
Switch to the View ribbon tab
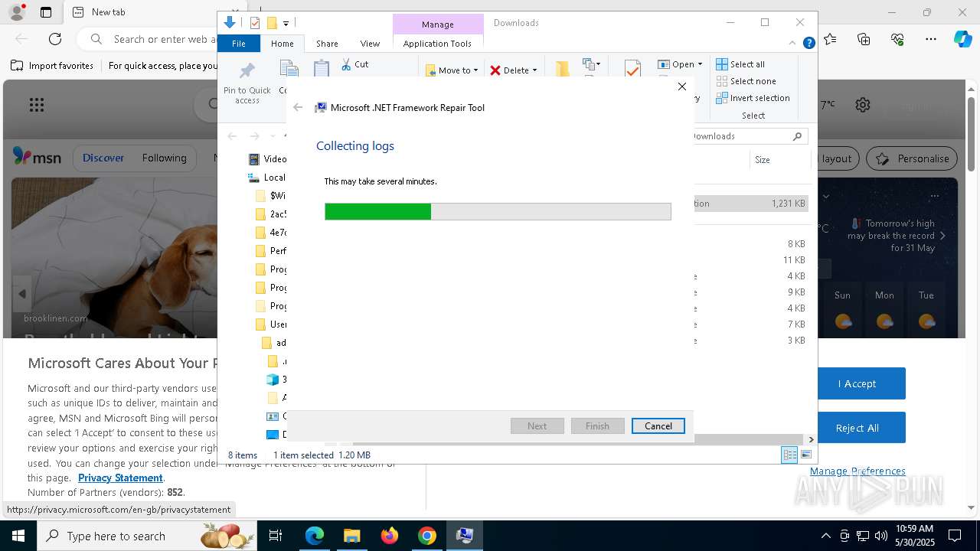(x=370, y=44)
